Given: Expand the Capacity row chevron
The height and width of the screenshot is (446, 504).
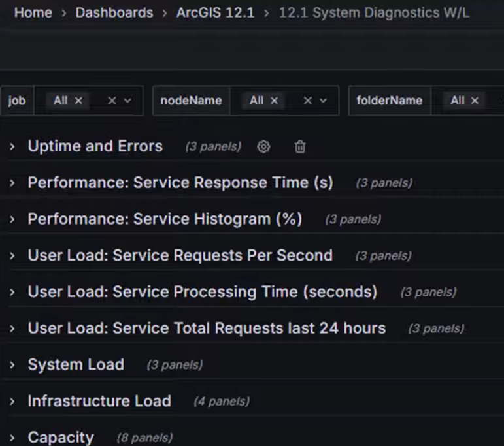Looking at the screenshot, I should [x=12, y=438].
